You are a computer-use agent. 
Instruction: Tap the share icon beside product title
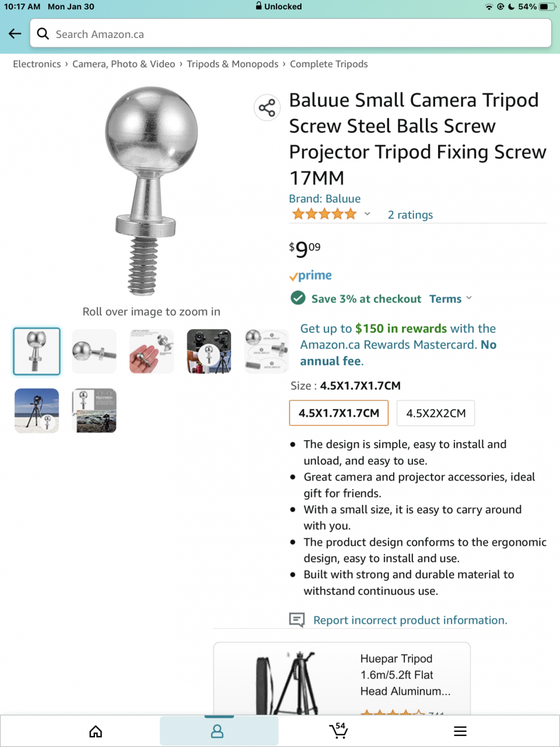tap(267, 108)
